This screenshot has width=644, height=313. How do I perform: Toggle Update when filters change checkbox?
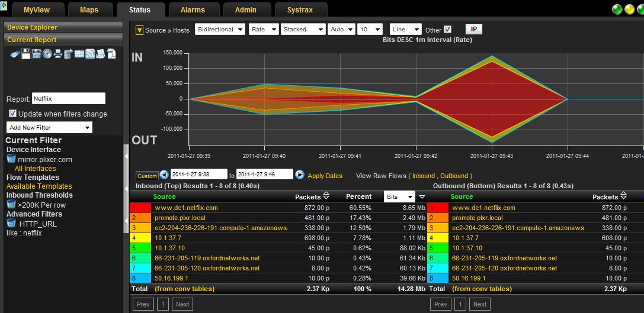point(12,114)
